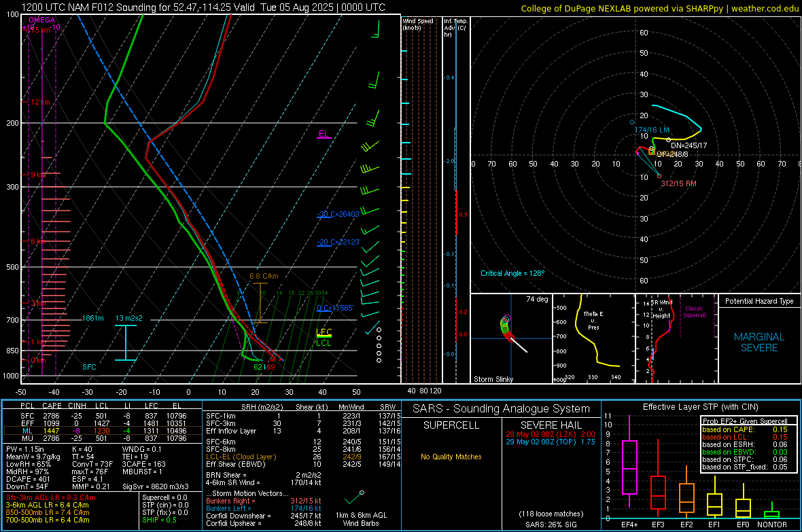Select the 28 May 02 00Z (LZK) hail match
802x532 pixels.
(551, 433)
